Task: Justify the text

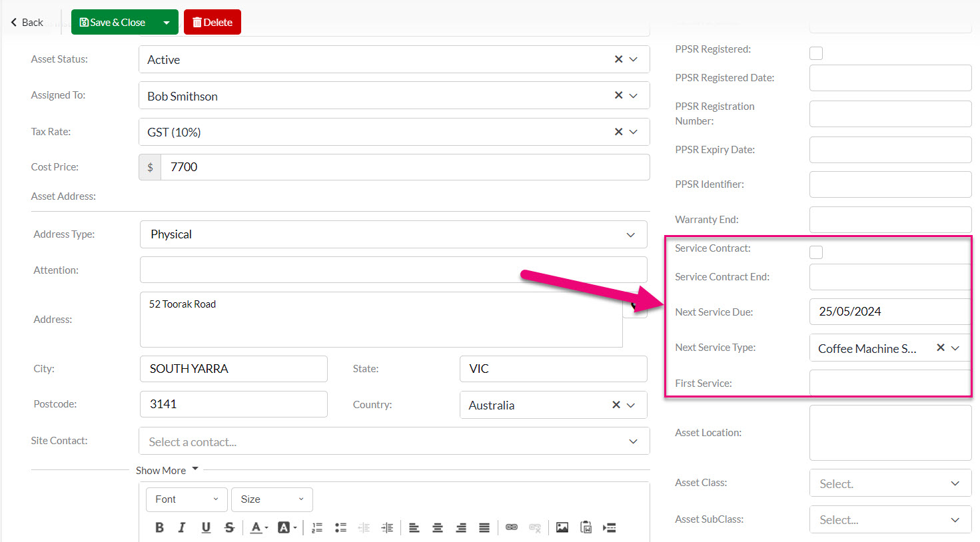Action: [484, 527]
